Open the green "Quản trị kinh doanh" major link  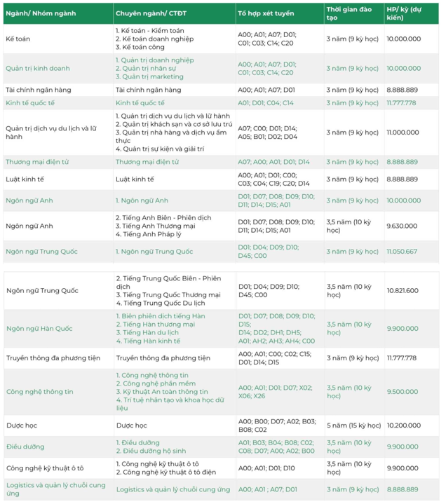(x=38, y=69)
